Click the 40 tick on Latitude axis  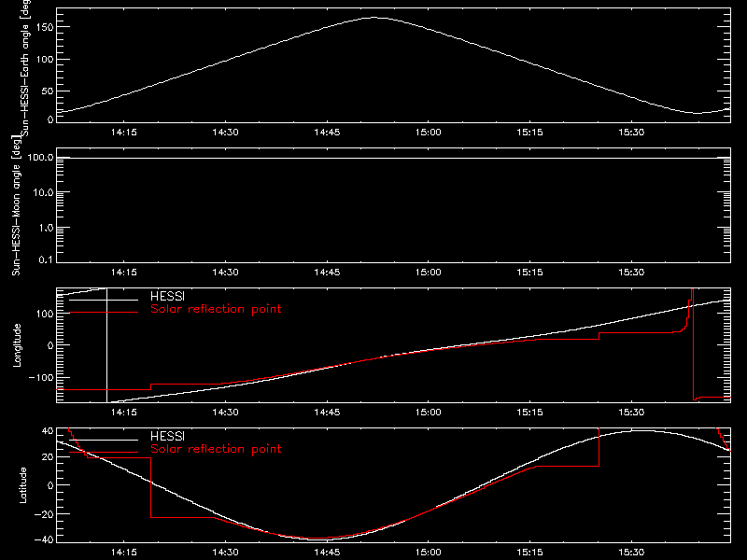[48, 431]
